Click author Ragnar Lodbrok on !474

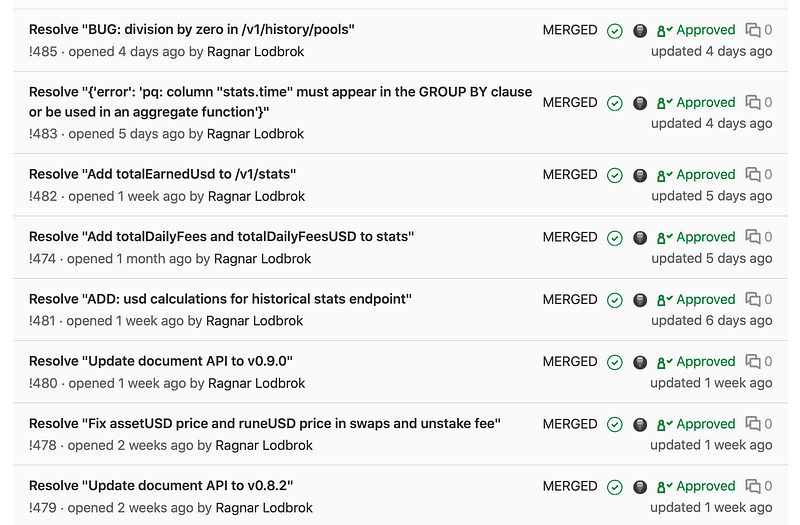point(262,259)
